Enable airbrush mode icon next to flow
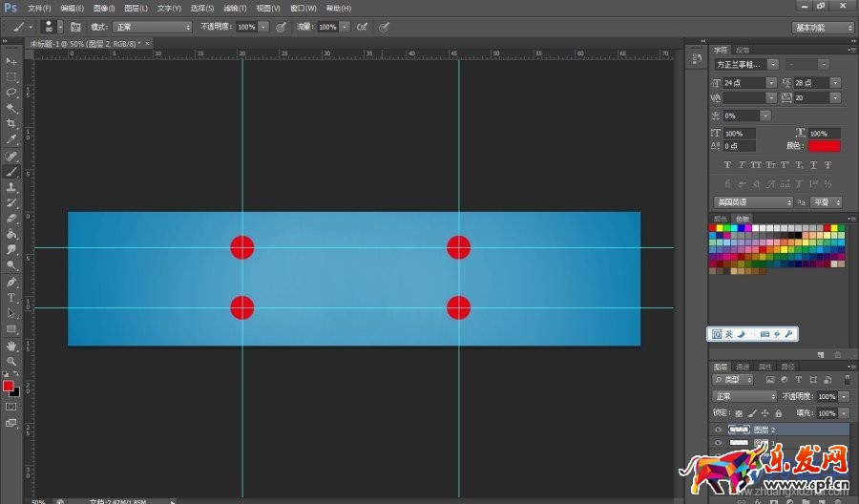This screenshot has height=504, width=859. [363, 28]
